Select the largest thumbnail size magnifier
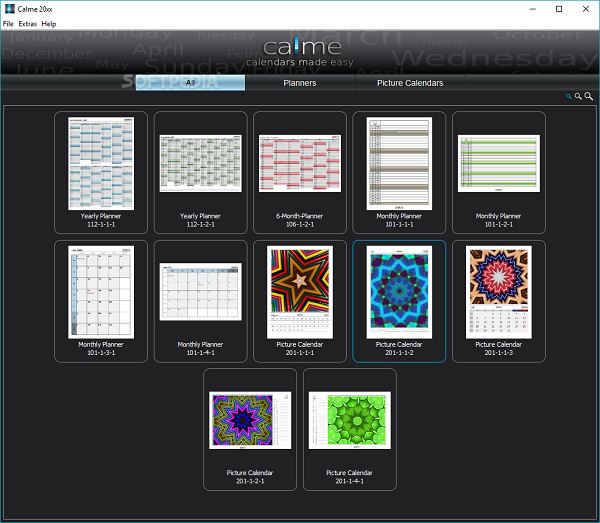This screenshot has height=523, width=600. tap(589, 97)
